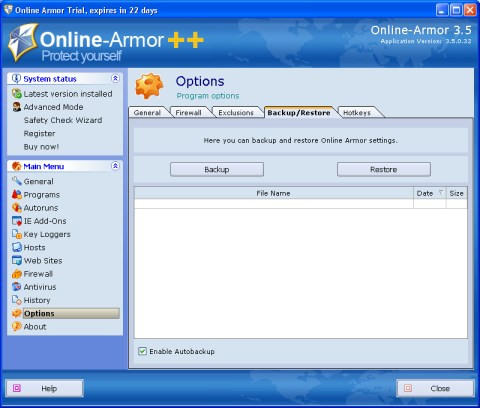Screen dimensions: 480x408
Task: Click the Close button at bottom right
Action: [x=435, y=388]
